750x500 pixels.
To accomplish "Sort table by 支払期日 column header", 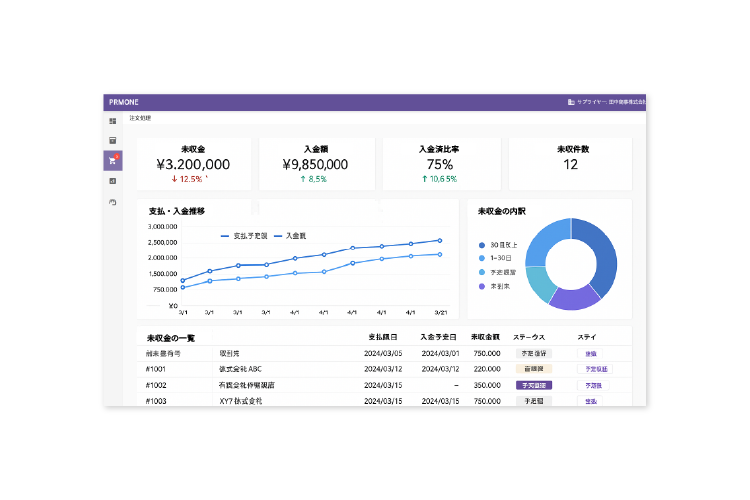I will coord(385,337).
